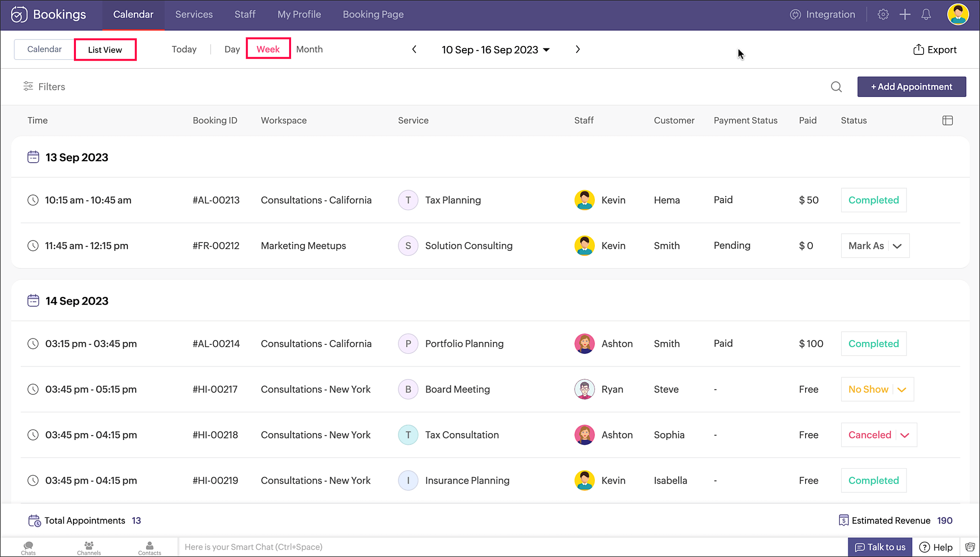Screen dimensions: 980x557
Task: Open the Integration section
Action: pyautogui.click(x=822, y=14)
